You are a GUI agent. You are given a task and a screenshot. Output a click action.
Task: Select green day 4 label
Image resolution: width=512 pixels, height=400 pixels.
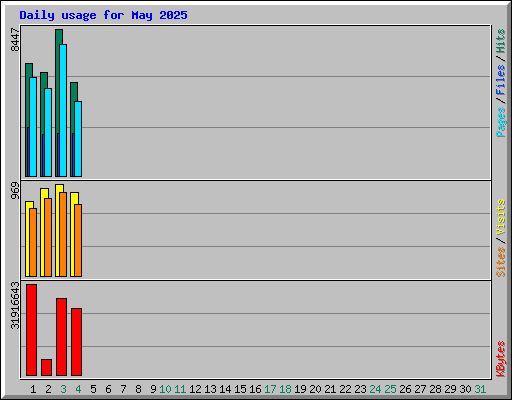78,389
